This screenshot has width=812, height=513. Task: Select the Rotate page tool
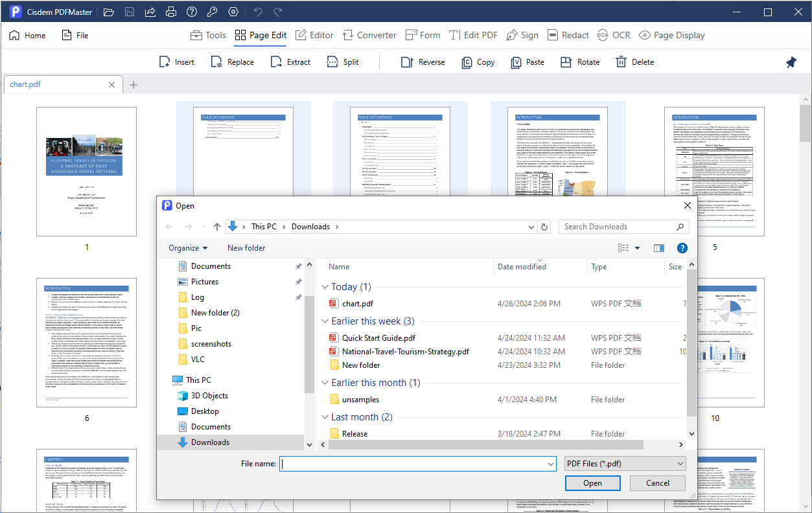[566, 62]
